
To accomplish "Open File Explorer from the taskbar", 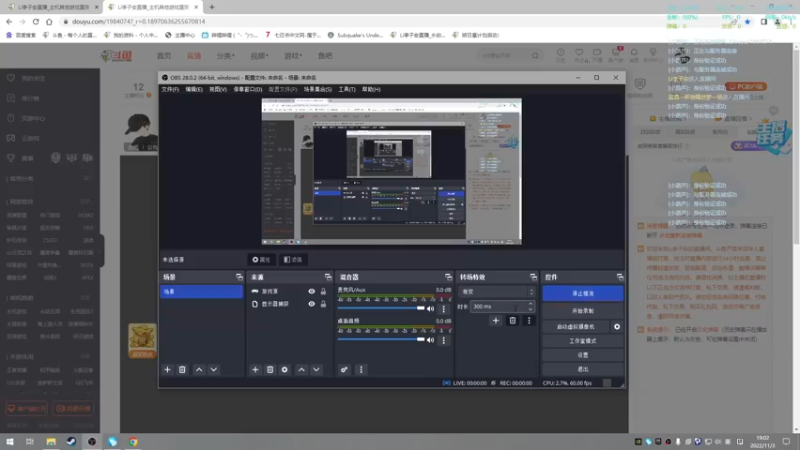I will pos(51,441).
